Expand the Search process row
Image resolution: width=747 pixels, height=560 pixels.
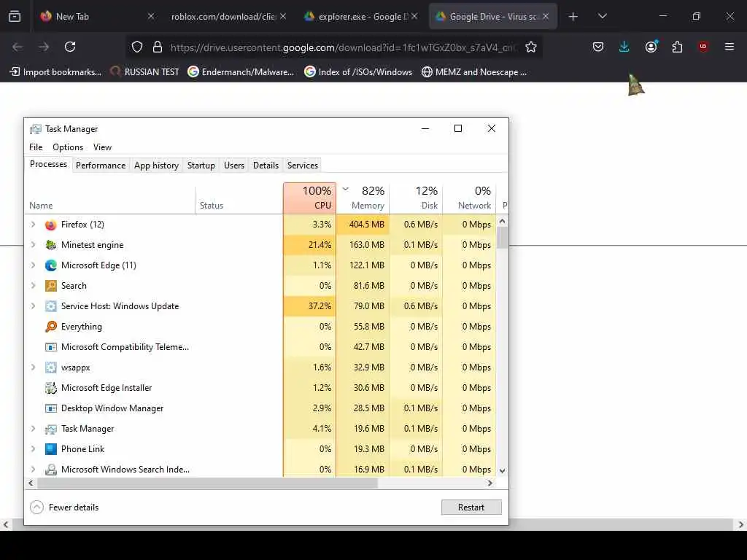click(x=33, y=286)
